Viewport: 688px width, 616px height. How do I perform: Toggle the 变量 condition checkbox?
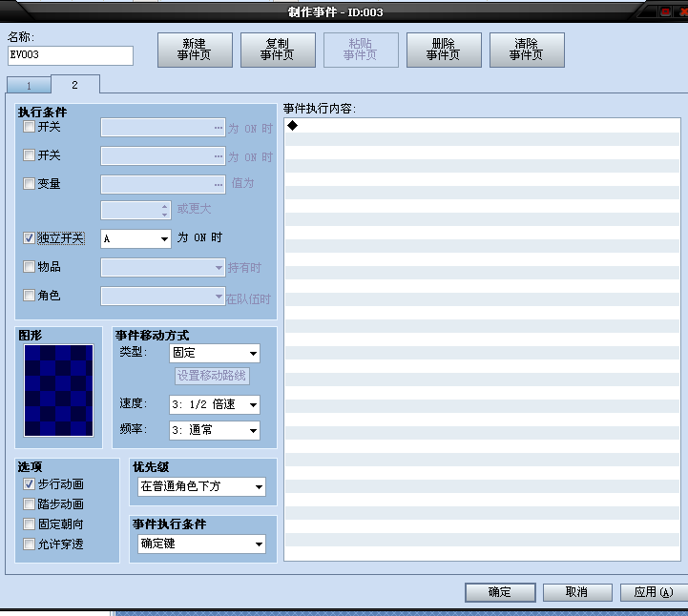pos(29,184)
